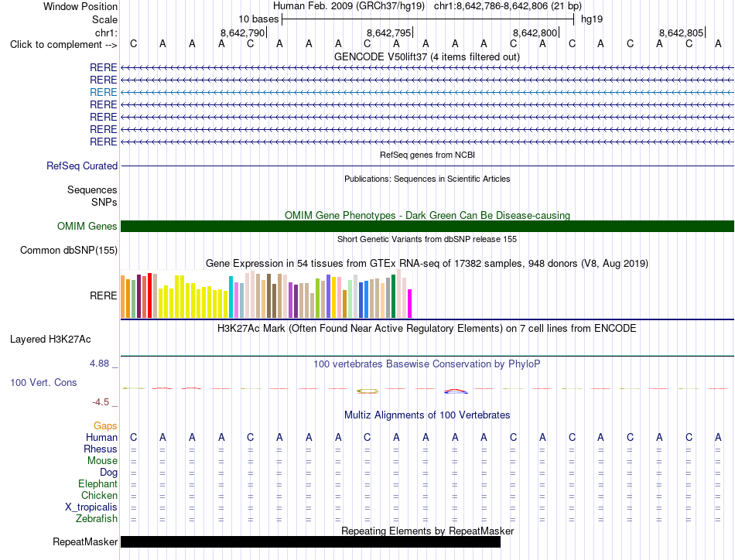Click the olive PhyloP conservation mark
Screen dimensions: 735x560
(x=367, y=391)
